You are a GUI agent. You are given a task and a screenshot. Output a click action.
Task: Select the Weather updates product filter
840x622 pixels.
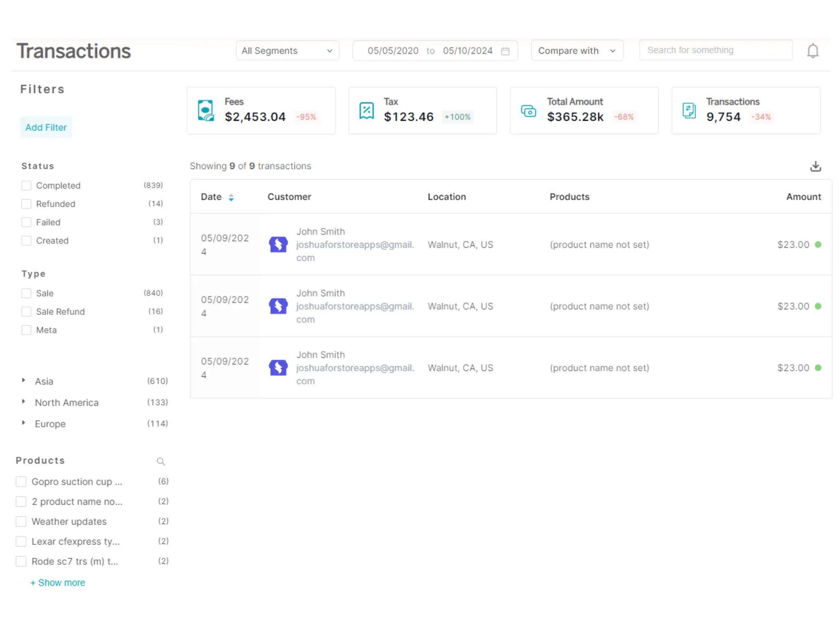pos(21,521)
